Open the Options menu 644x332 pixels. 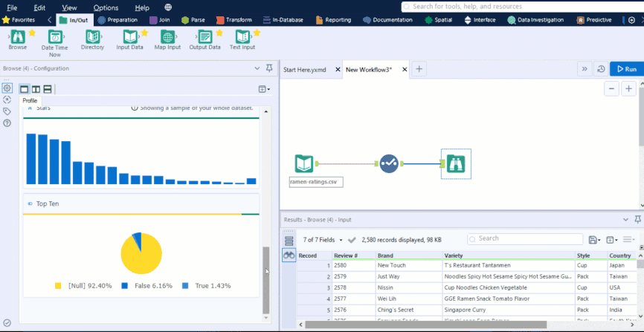[x=106, y=7]
